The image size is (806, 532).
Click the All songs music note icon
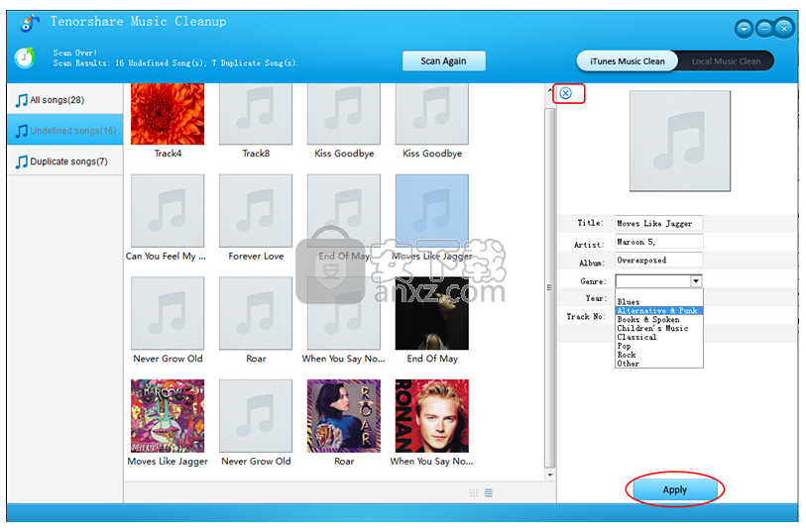click(x=21, y=100)
